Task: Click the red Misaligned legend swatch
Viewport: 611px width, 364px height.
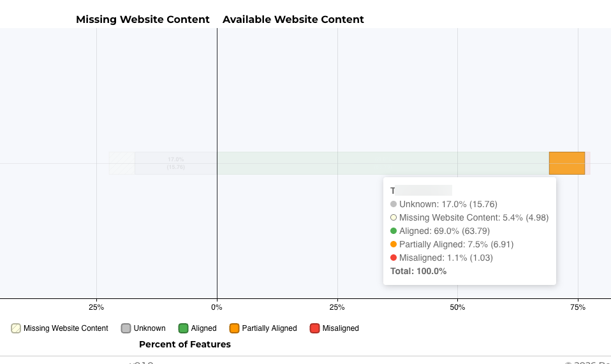Action: [314, 328]
